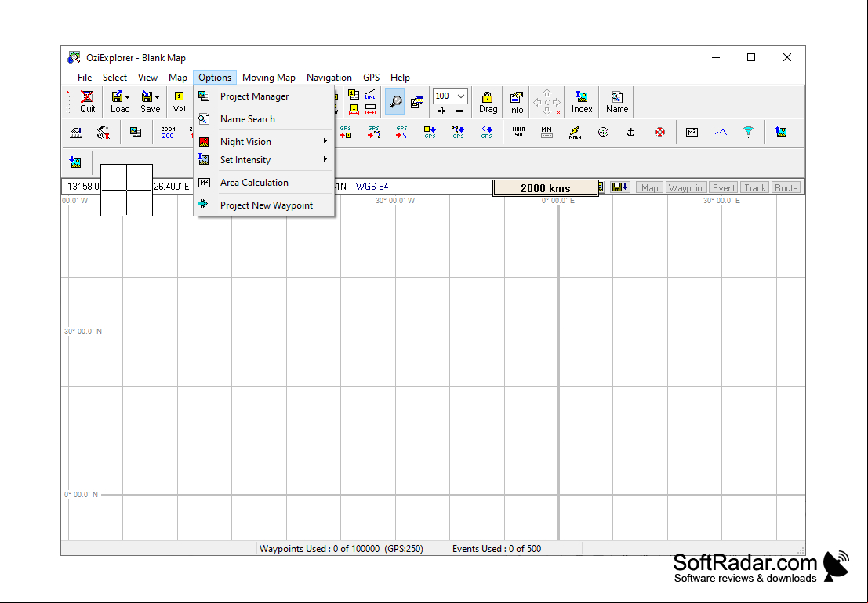
Task: Click the Route control button
Action: click(786, 187)
